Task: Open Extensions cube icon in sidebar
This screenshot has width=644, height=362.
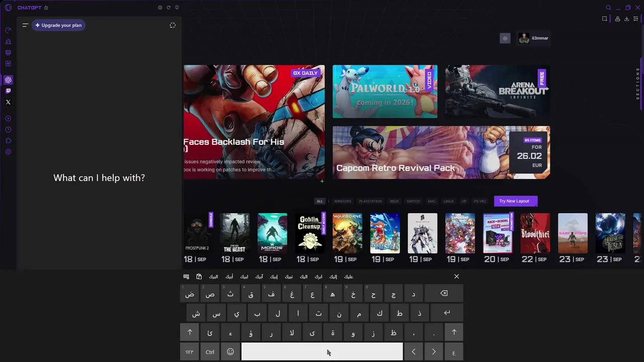Action: click(x=8, y=141)
